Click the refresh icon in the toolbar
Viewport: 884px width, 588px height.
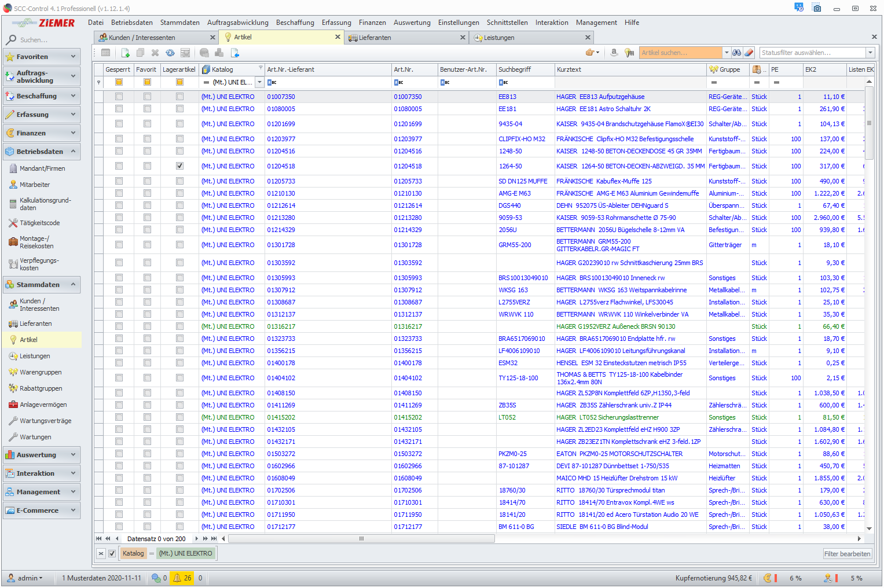click(170, 53)
